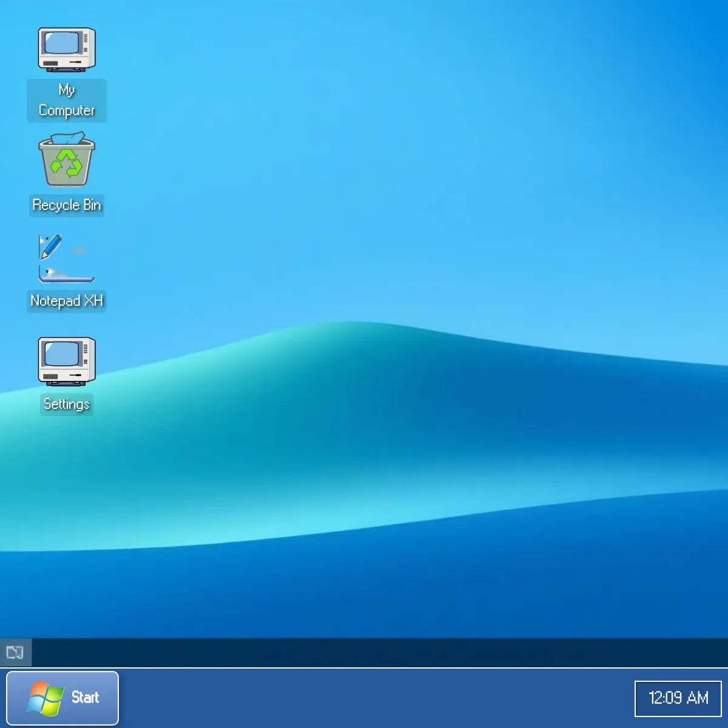Select the My Computer label text
The height and width of the screenshot is (728, 728).
click(x=67, y=100)
